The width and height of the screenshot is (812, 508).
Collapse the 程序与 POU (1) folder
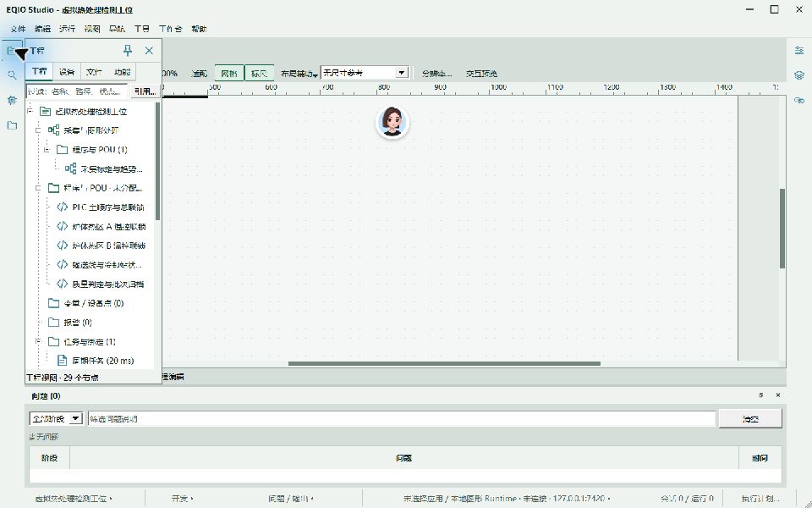pyautogui.click(x=47, y=149)
